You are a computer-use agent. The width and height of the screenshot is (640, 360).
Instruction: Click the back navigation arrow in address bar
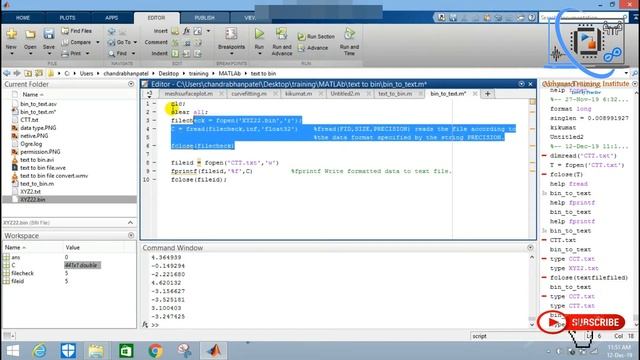tap(7, 73)
